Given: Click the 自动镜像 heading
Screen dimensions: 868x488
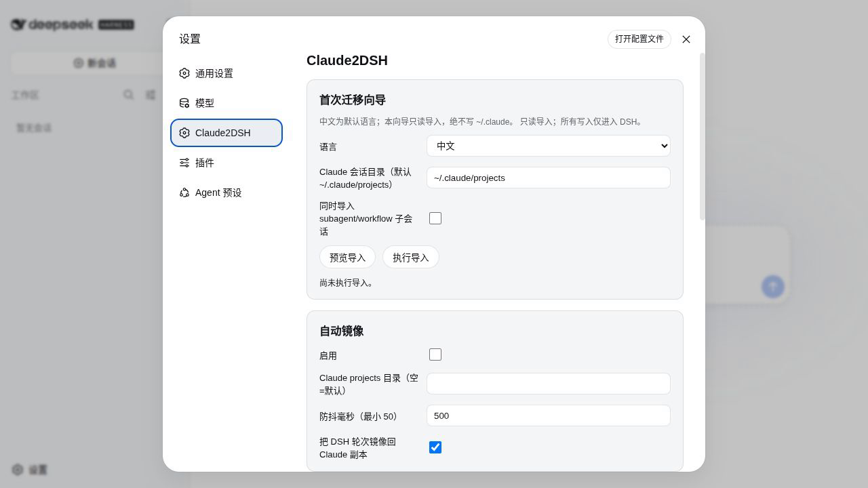Looking at the screenshot, I should click(x=342, y=331).
